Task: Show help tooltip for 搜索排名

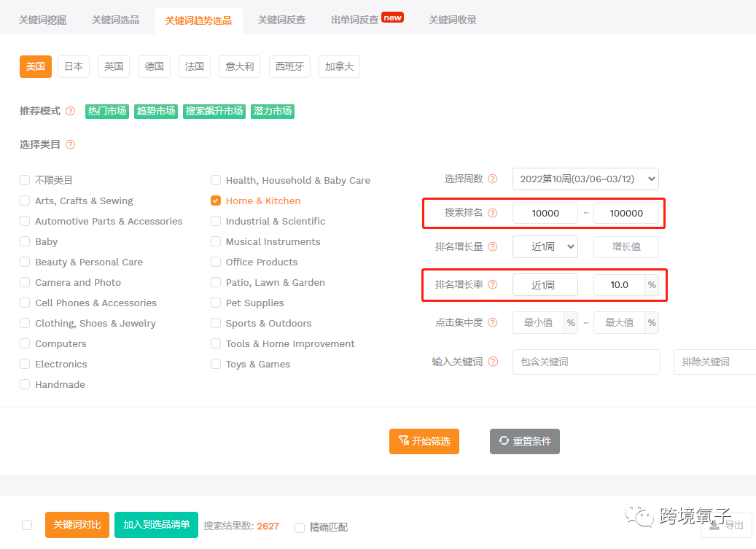Action: coord(492,213)
